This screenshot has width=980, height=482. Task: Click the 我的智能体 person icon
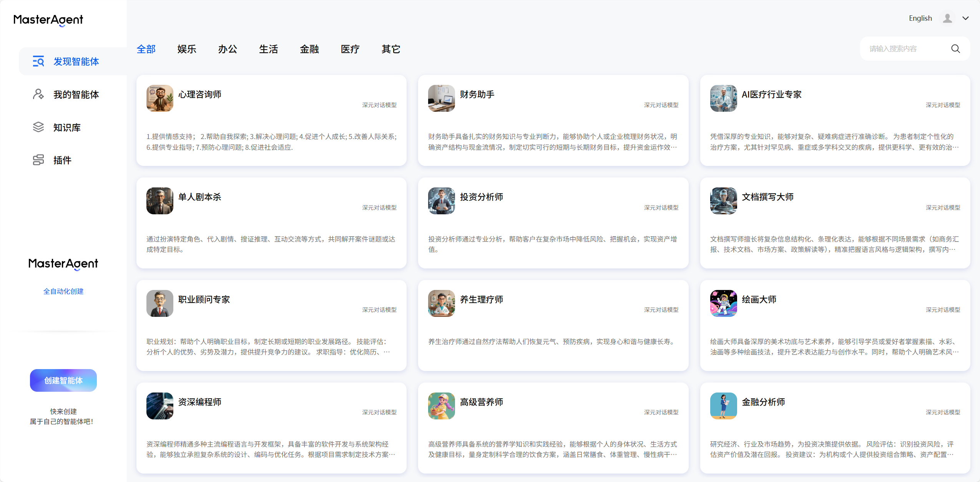pos(38,94)
